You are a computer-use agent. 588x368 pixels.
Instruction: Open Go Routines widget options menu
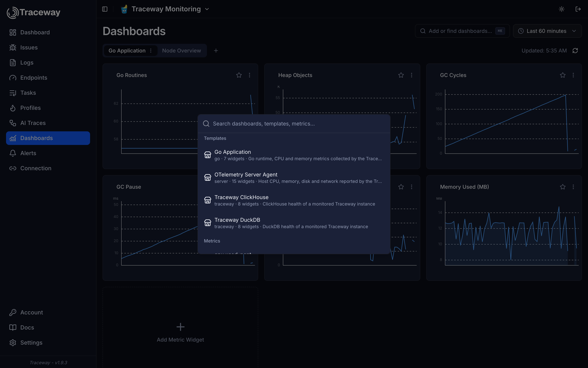click(x=250, y=75)
